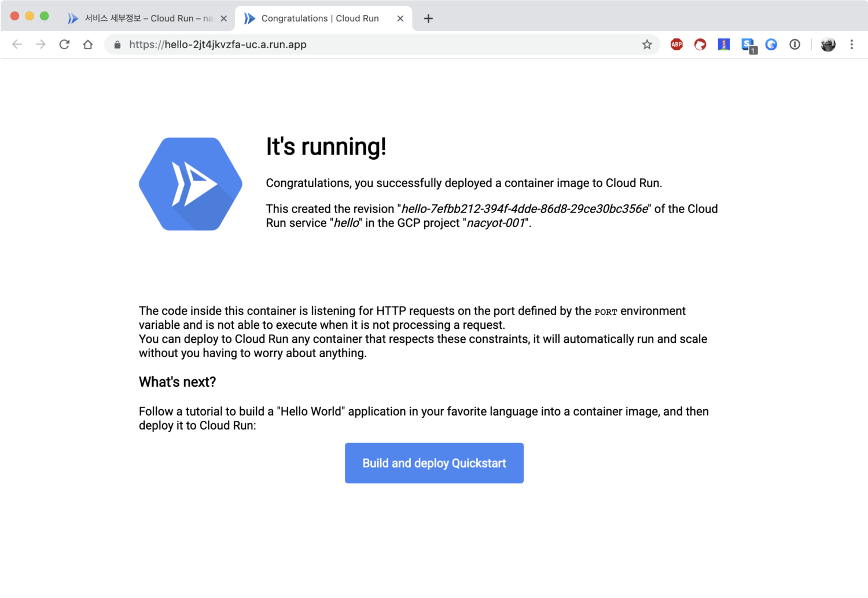This screenshot has width=868, height=598.
Task: Reload the current page
Action: (64, 45)
